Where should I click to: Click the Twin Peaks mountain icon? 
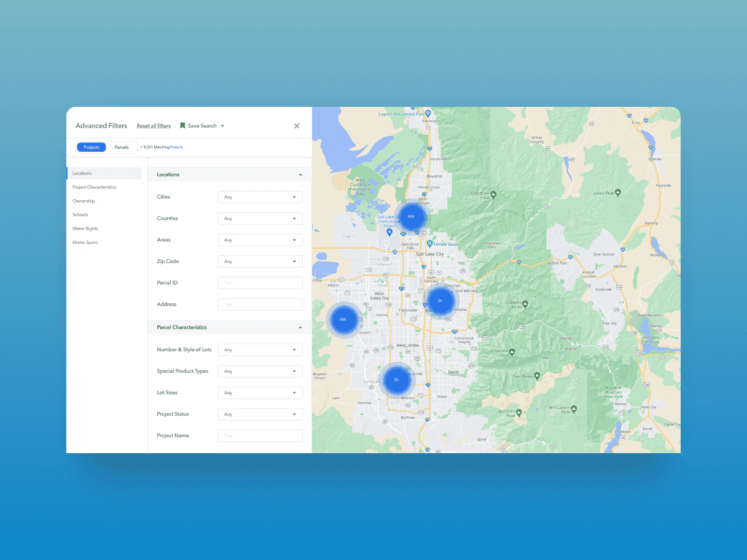(x=537, y=375)
